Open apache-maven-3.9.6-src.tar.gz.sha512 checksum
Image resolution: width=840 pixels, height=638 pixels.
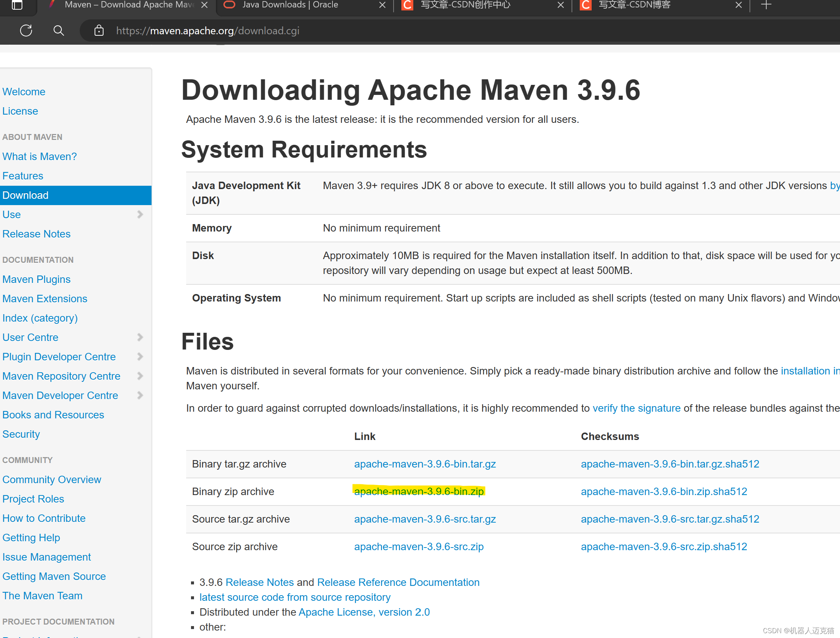(670, 519)
